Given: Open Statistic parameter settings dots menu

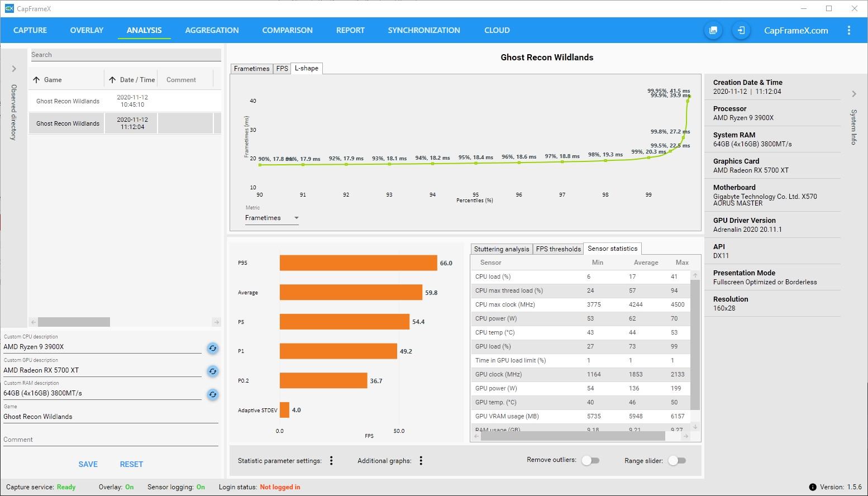Looking at the screenshot, I should 331,461.
